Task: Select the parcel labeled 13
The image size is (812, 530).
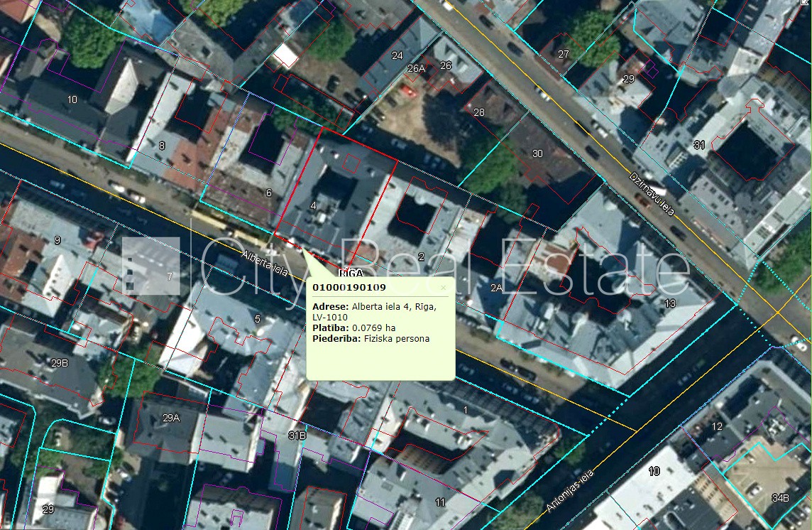Action: (669, 303)
